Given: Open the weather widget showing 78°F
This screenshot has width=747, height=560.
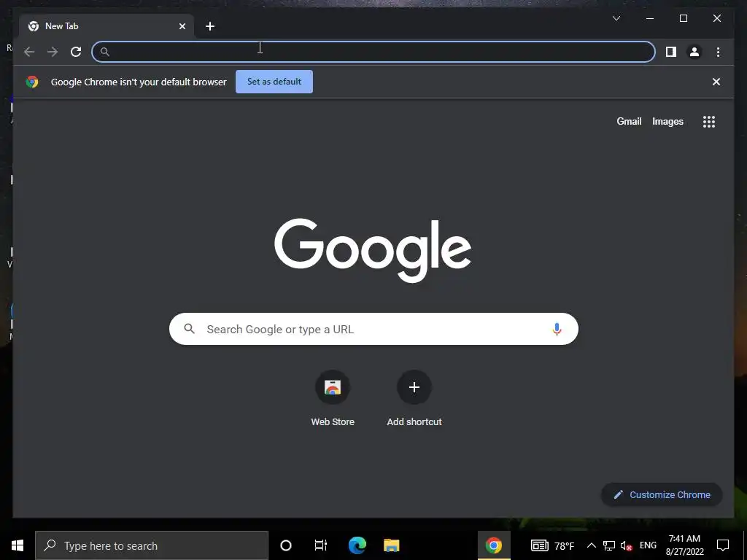Looking at the screenshot, I should 553,545.
